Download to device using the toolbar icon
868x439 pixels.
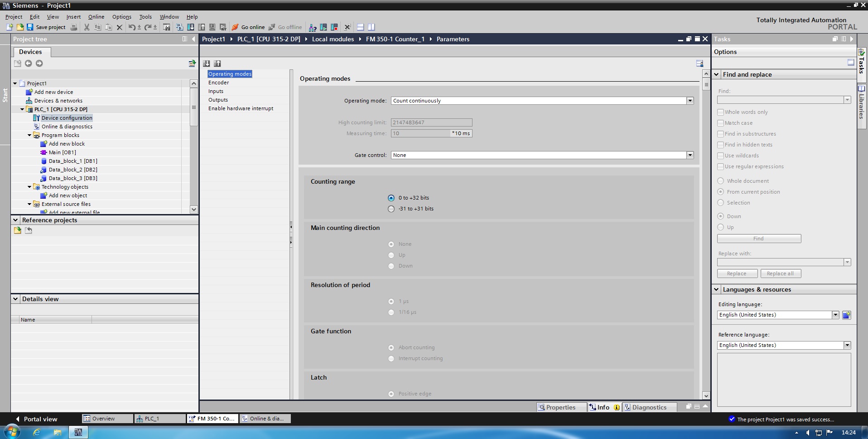click(191, 27)
